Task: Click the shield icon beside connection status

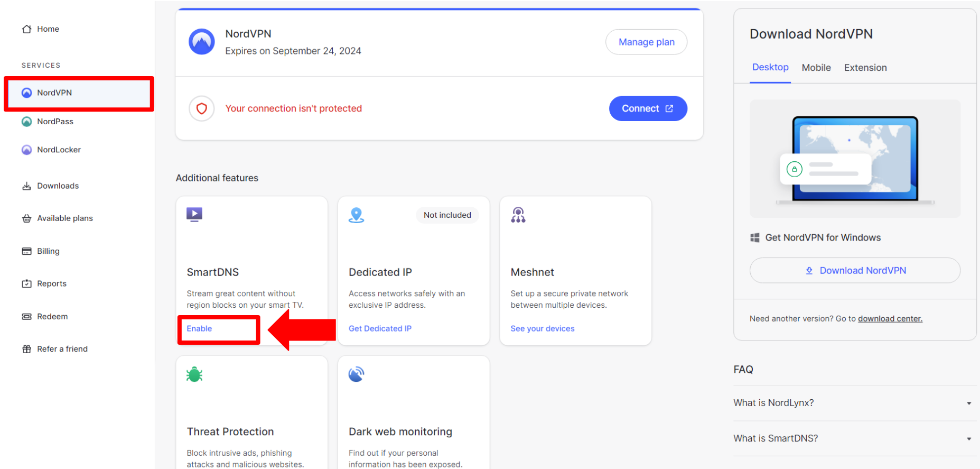Action: [x=202, y=108]
